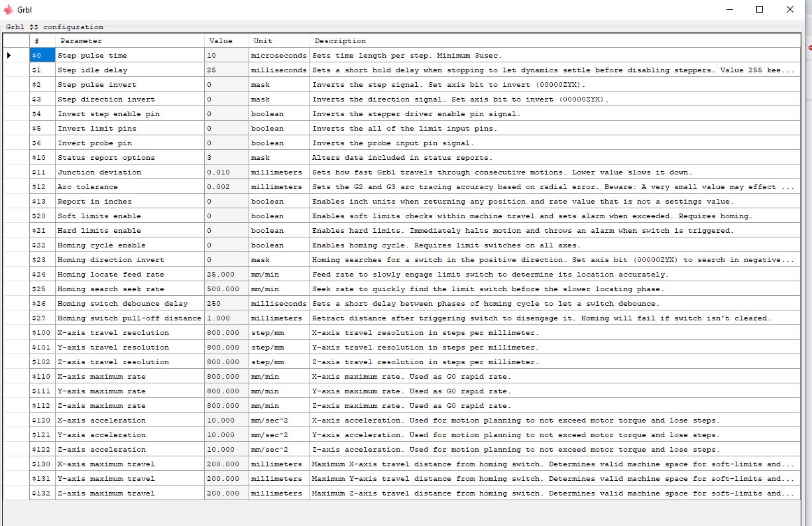Viewport: 812px width, 526px height.
Task: Select the $0 cell
Action: [42, 56]
